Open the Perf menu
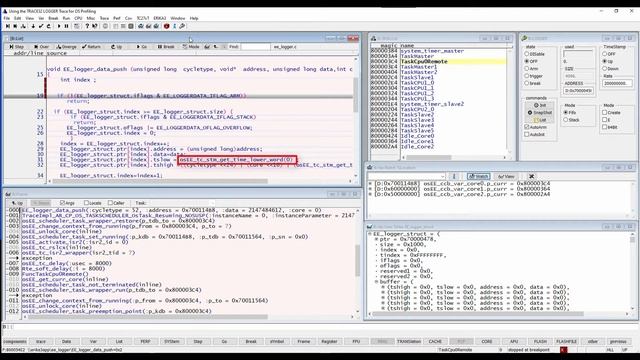Image resolution: width=640 pixels, height=360 pixels. click(x=117, y=18)
